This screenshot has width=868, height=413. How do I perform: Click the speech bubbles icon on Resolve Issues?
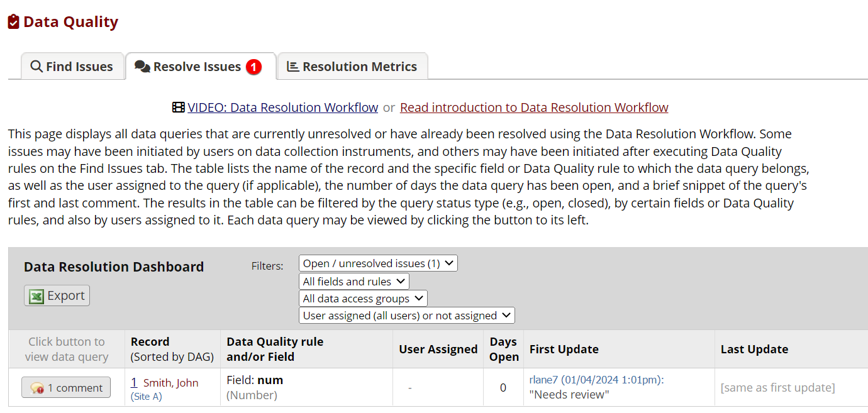coord(142,67)
